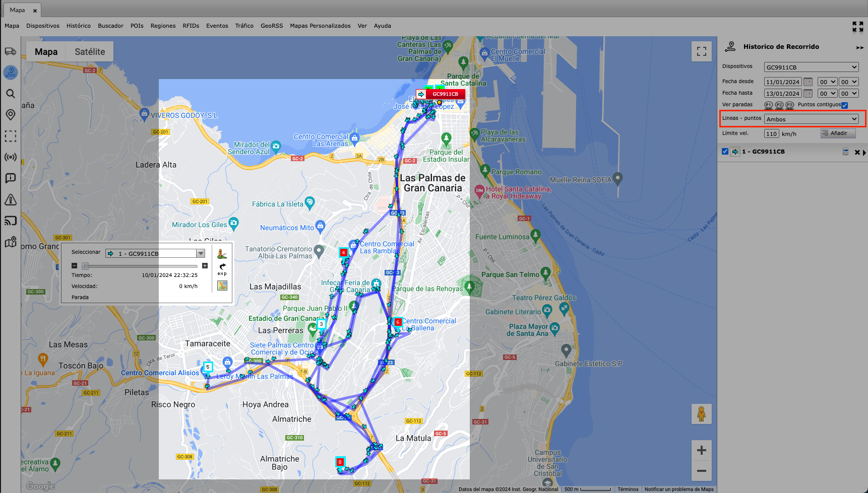Uncheck route 1 - GC9911CB visibility checkbox
868x493 pixels.
pos(725,152)
